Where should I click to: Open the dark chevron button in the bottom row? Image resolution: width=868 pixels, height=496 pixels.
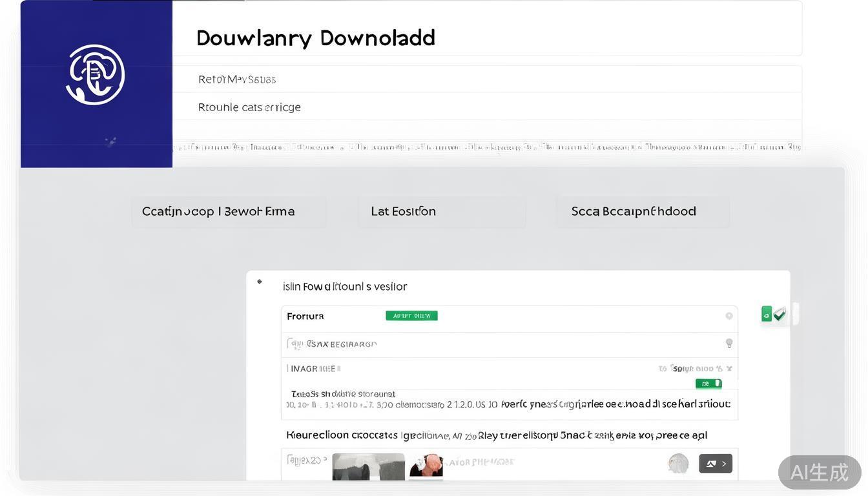(x=716, y=464)
